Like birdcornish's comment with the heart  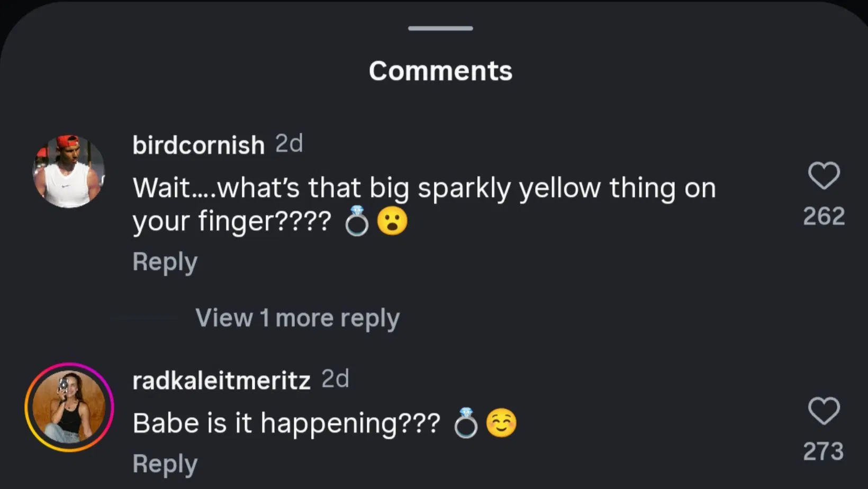pyautogui.click(x=824, y=176)
